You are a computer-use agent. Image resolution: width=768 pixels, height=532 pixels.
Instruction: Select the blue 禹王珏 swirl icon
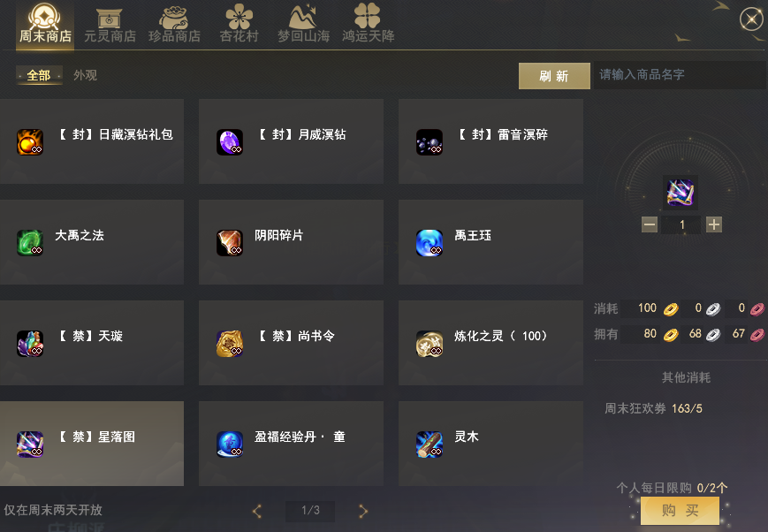[x=430, y=243]
